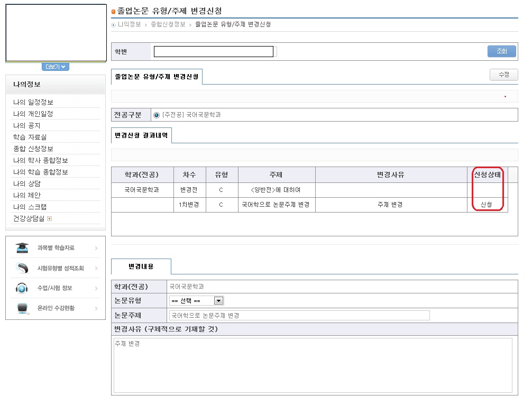Click the monitor icon for 온라인 수강현황
This screenshot has height=405, width=532.
pos(22,308)
